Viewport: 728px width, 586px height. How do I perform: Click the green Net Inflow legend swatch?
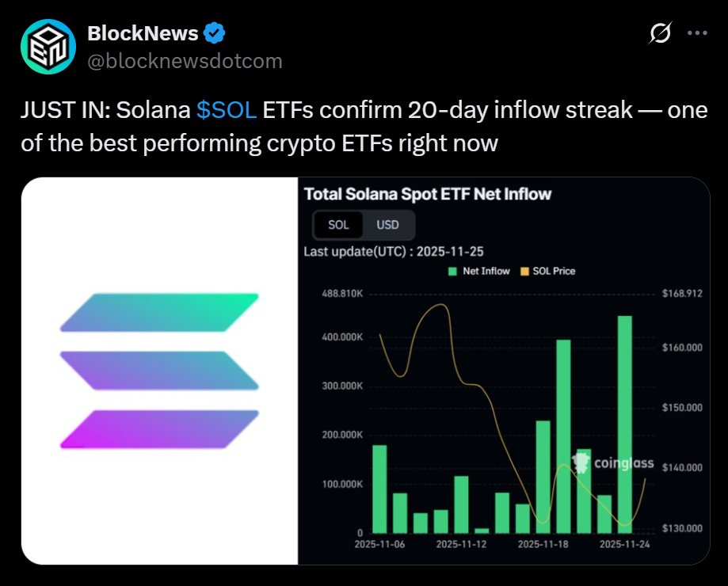(452, 271)
